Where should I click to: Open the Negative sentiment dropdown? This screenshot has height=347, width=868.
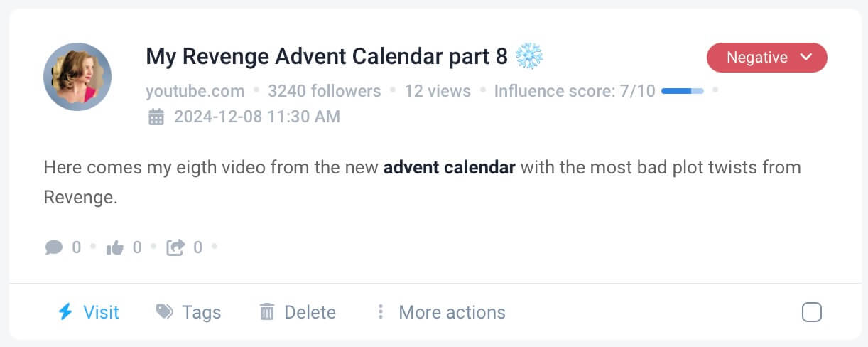pos(757,58)
